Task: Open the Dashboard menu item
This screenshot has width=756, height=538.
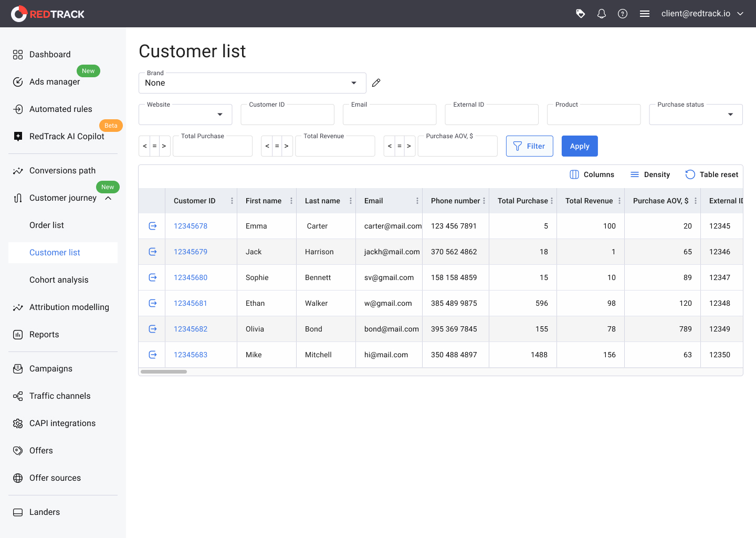Action: pos(50,55)
